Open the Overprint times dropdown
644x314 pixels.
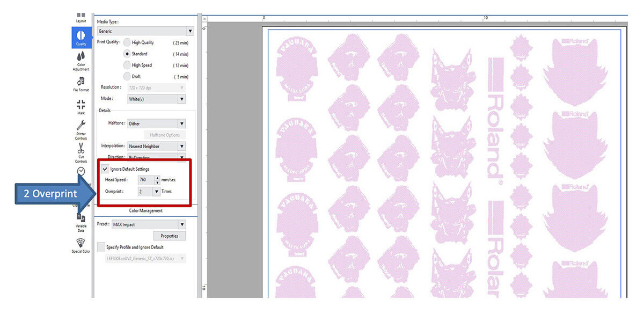coord(149,192)
